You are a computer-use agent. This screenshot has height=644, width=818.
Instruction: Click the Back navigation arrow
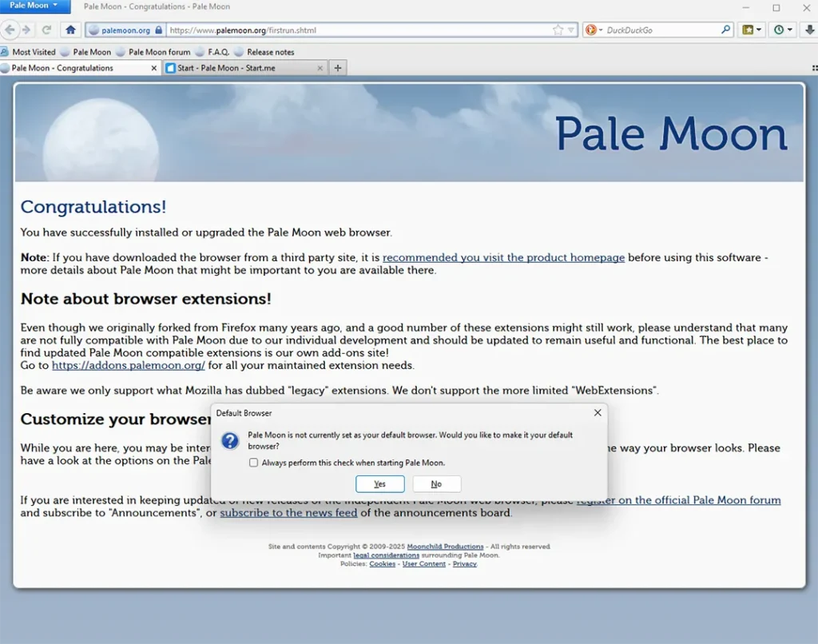point(10,30)
